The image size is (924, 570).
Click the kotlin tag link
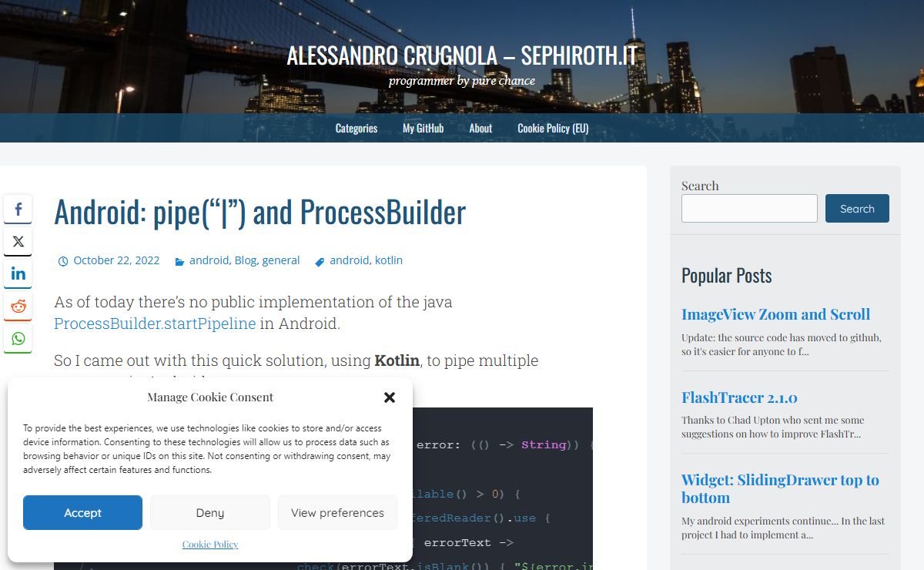[389, 260]
